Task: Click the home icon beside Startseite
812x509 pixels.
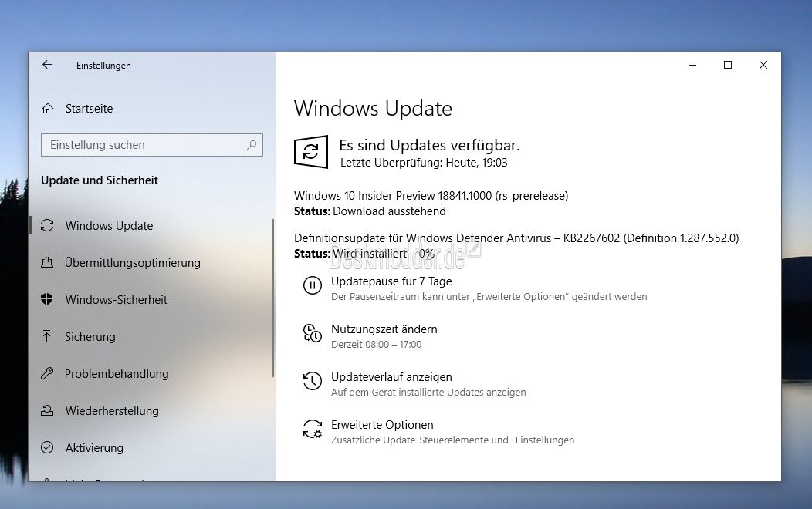Action: pos(48,109)
